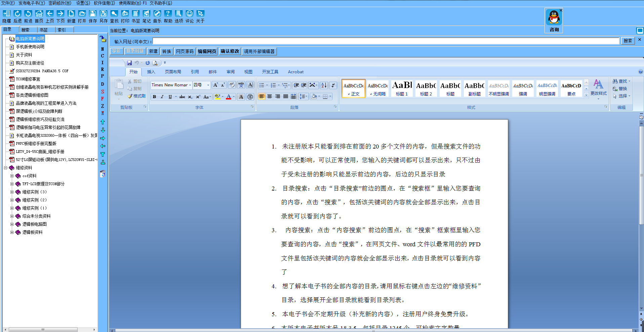Select TCON维修事宜 in the tree
Screen dimensions: 644x332
click(28, 79)
